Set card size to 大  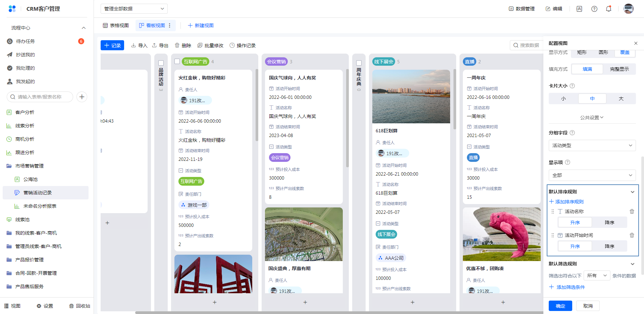pos(621,99)
